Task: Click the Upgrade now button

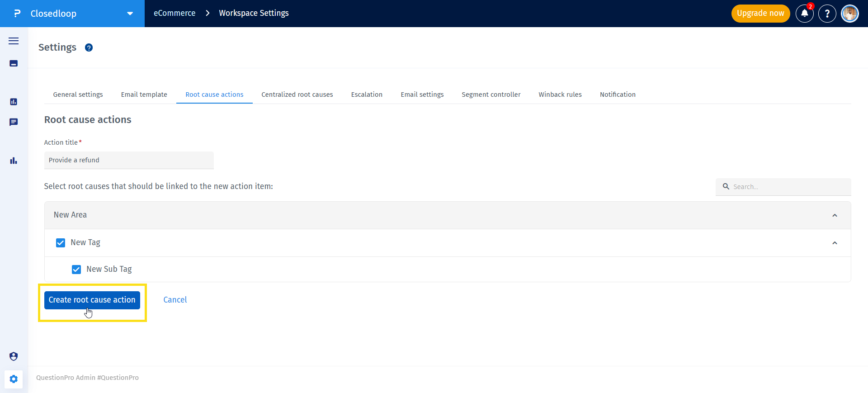Action: (x=760, y=14)
